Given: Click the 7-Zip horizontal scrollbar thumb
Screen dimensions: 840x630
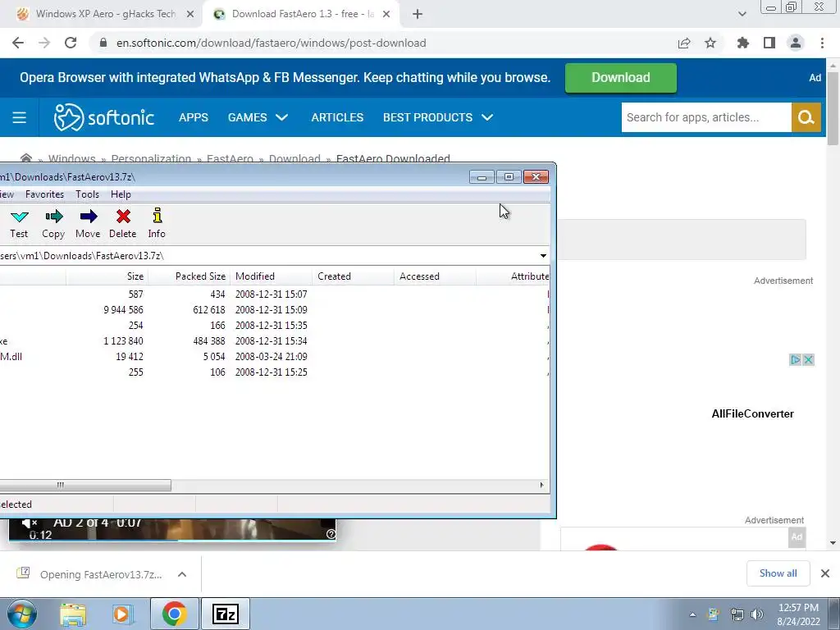Looking at the screenshot, I should click(x=84, y=486).
